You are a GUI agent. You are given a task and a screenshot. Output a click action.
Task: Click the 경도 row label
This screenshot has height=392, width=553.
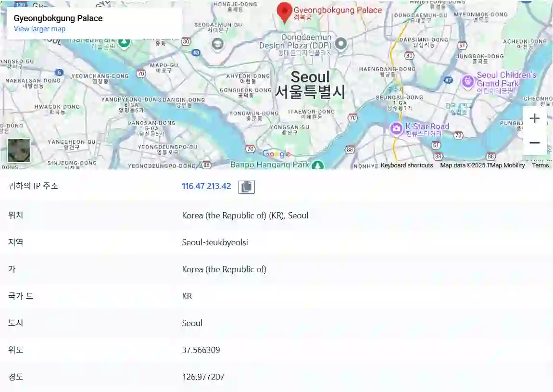15,377
